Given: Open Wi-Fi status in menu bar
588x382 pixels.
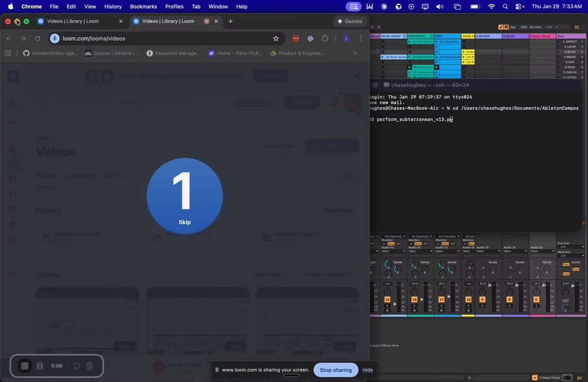Looking at the screenshot, I should click(x=491, y=6).
